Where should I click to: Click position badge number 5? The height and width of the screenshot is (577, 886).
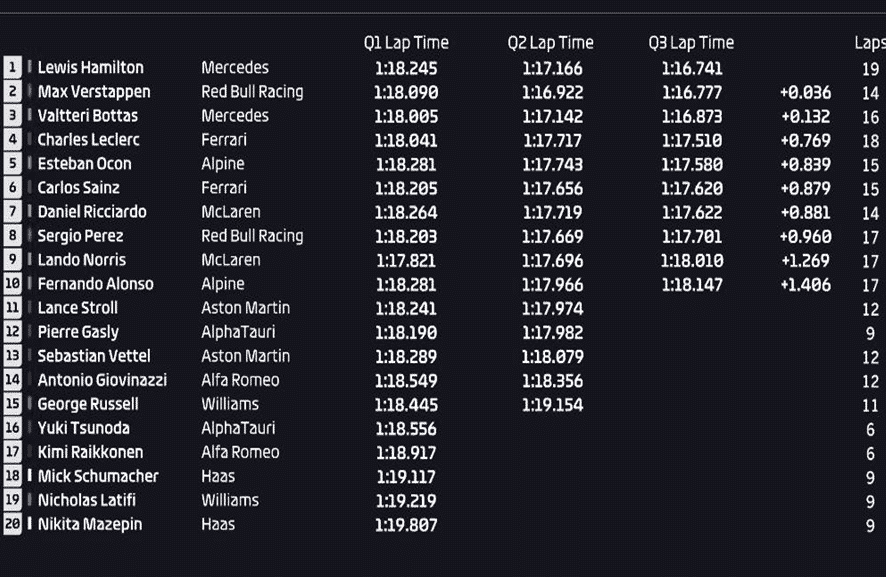click(x=12, y=163)
